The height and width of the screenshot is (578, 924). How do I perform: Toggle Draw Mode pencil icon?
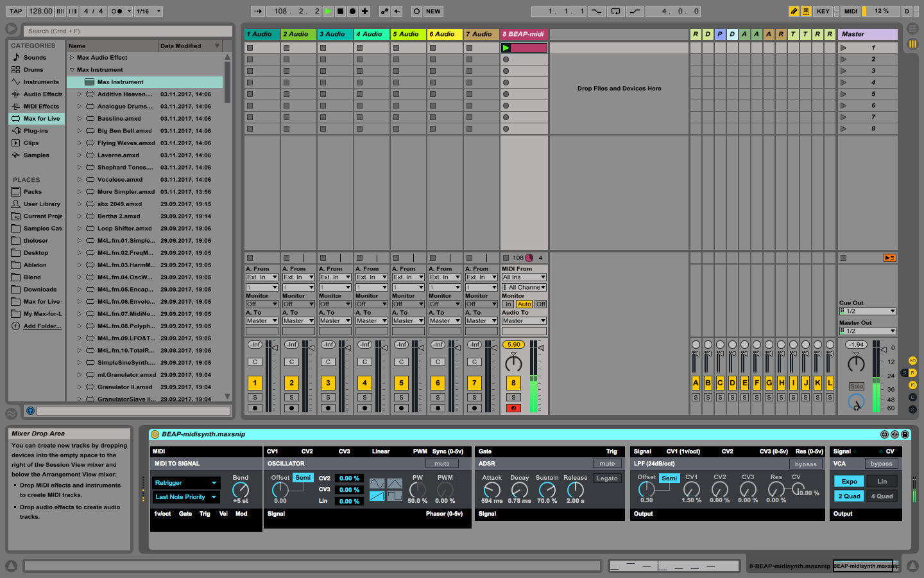pyautogui.click(x=794, y=11)
